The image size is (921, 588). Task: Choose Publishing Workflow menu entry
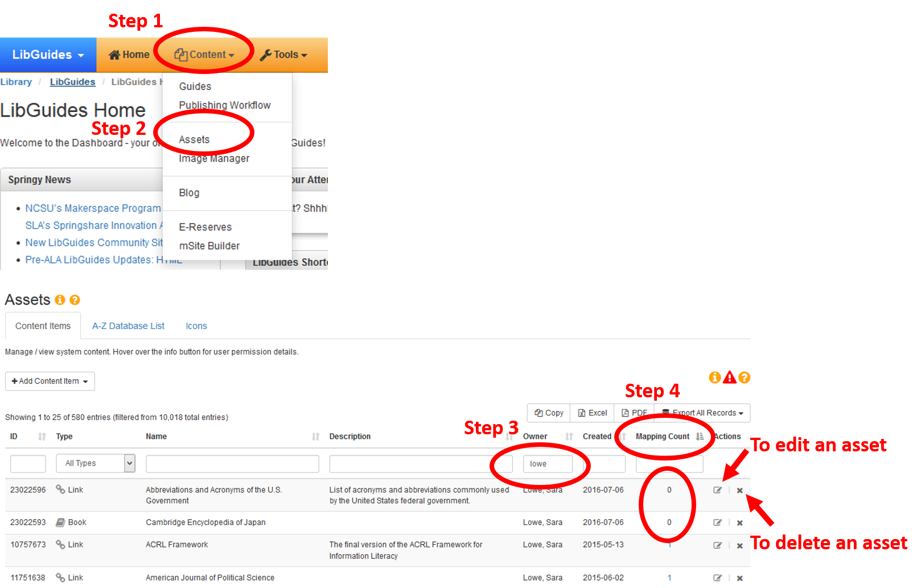[225, 105]
